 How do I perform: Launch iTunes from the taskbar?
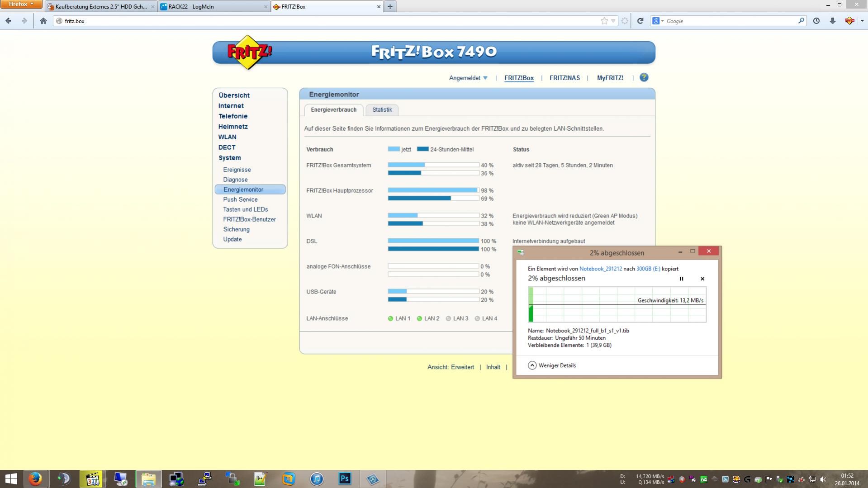tap(317, 479)
